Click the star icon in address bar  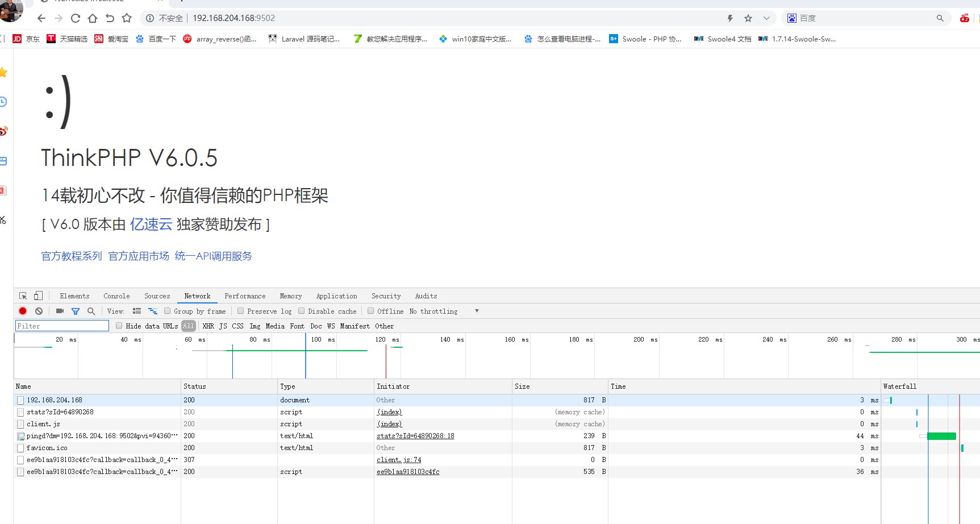pos(748,18)
